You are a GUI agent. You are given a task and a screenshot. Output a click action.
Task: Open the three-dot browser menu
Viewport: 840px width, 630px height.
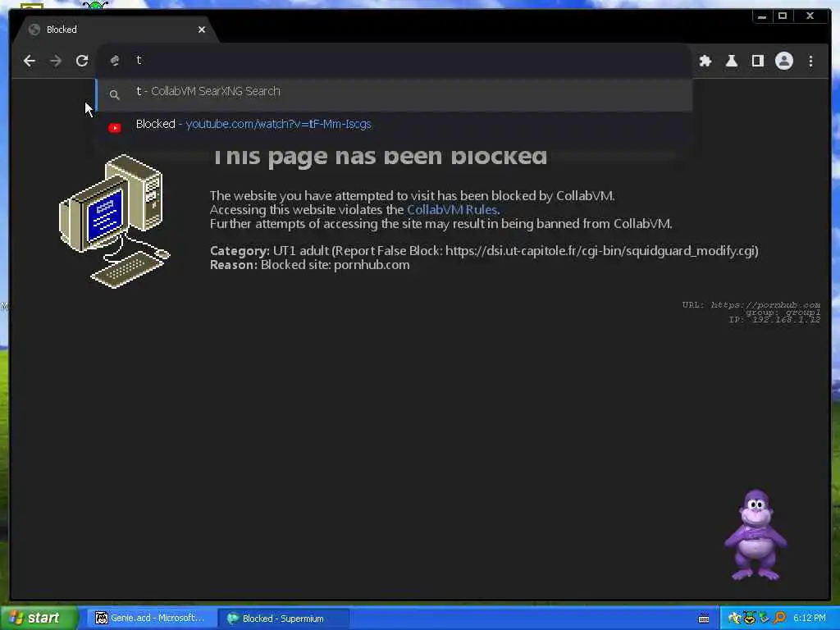tap(810, 61)
